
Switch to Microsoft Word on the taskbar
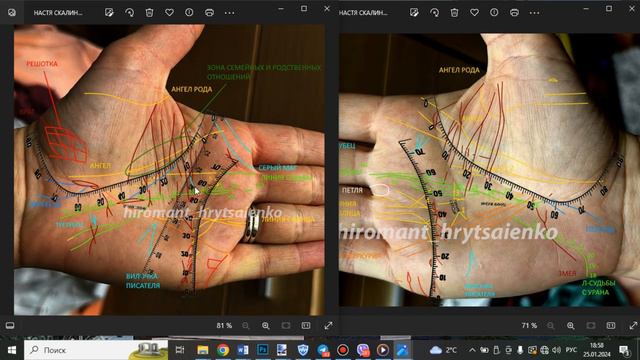pos(243,350)
